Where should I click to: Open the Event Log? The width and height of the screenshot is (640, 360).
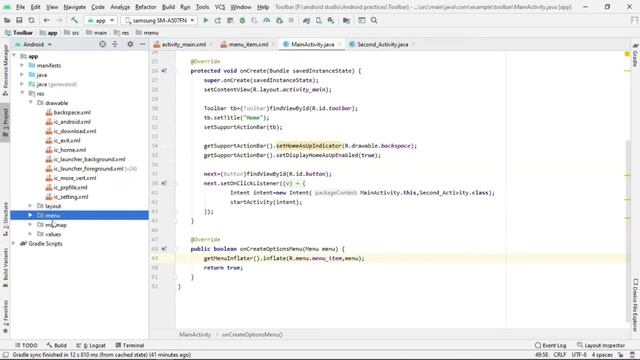coord(551,345)
